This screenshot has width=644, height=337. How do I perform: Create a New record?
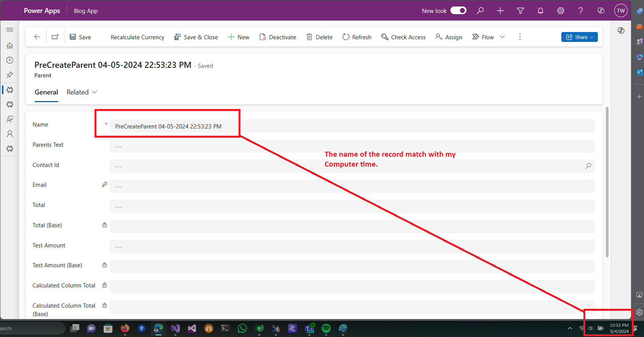[x=239, y=37]
